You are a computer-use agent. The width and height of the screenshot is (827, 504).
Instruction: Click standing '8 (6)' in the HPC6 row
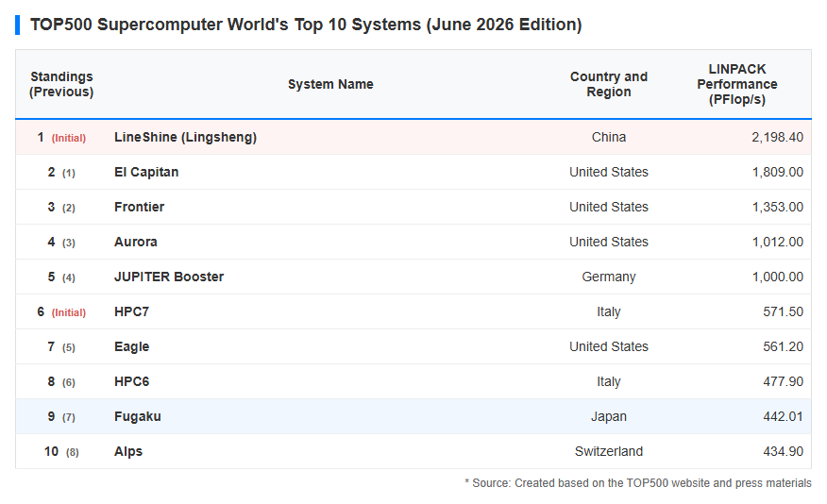(x=61, y=381)
